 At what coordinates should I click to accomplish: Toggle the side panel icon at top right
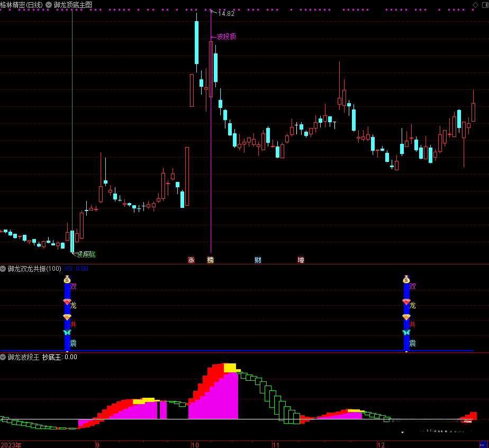click(484, 5)
